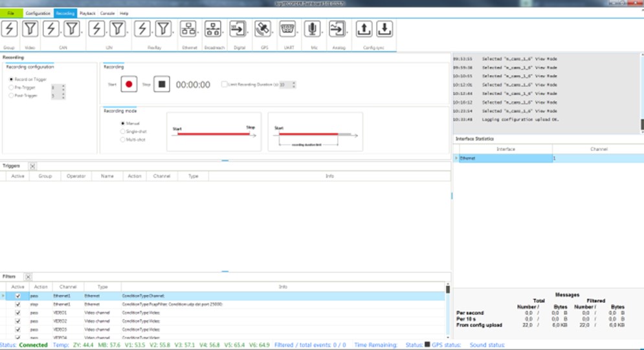Adjust the Pre-Trigger value stepper

63,87
